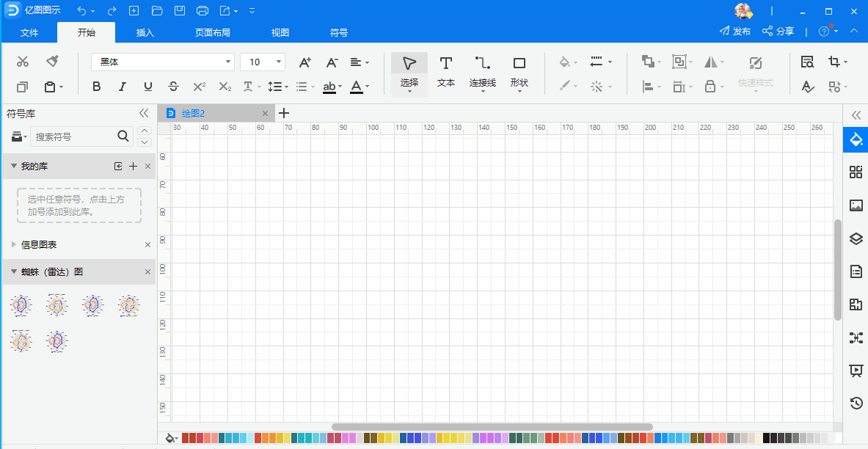
Task: Click the Copy icon in ribbon
Action: click(x=22, y=87)
